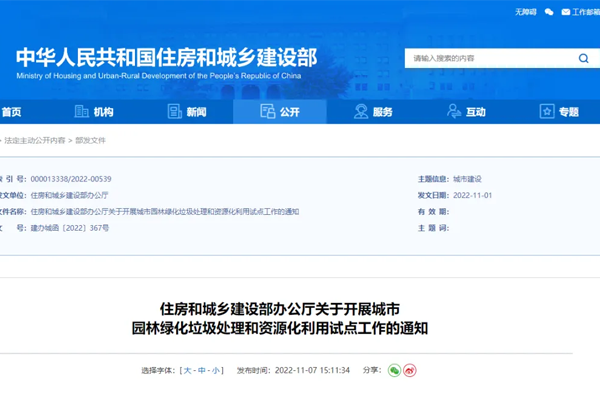Click the WeChat icon in top bar
This screenshot has height=400, width=600.
tap(548, 12)
